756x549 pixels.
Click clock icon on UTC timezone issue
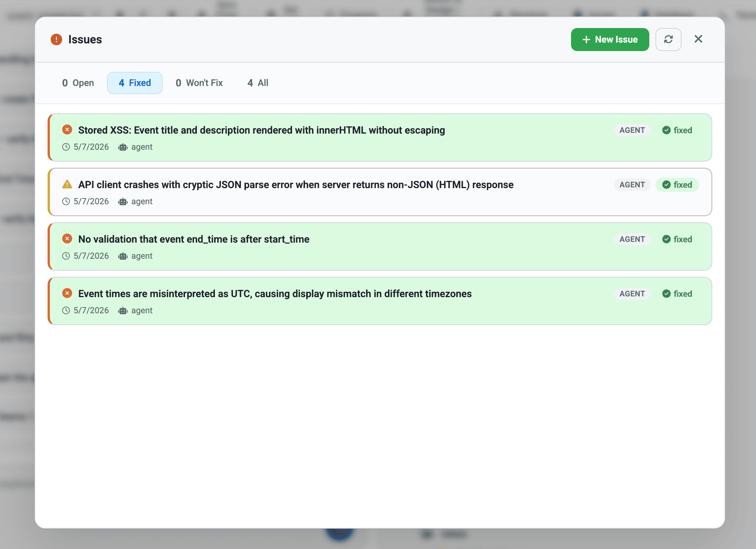66,311
